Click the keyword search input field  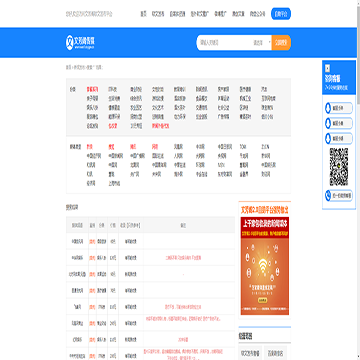pos(225,43)
